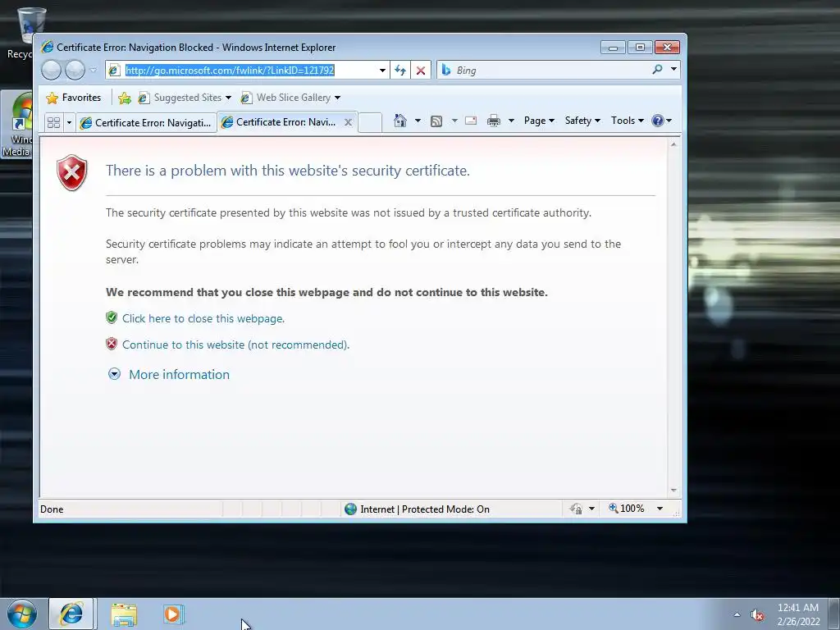840x630 pixels.
Task: Click the privacy report status bar icon
Action: 577,509
